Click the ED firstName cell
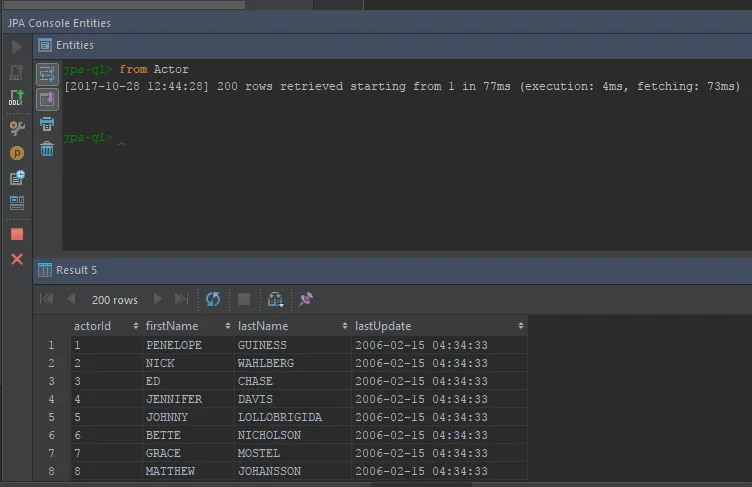The height and width of the screenshot is (487, 752). pos(188,381)
